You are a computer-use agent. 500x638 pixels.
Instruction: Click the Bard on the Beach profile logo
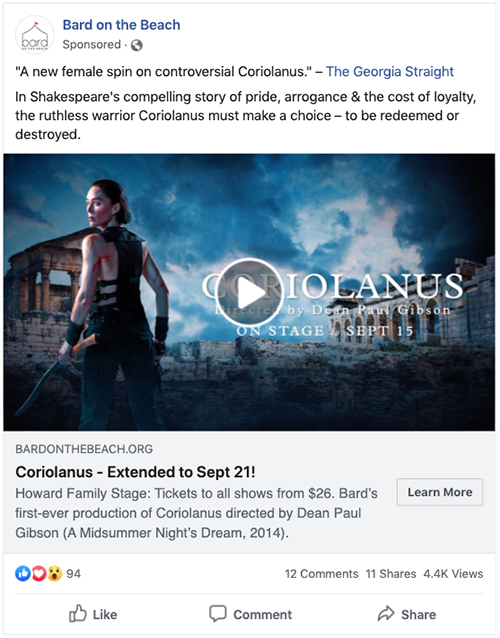click(x=35, y=35)
